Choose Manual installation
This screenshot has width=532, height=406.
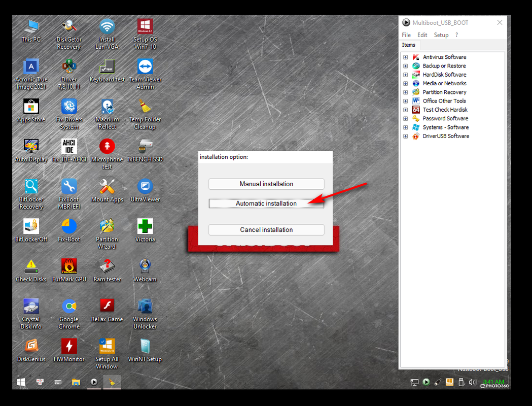266,184
